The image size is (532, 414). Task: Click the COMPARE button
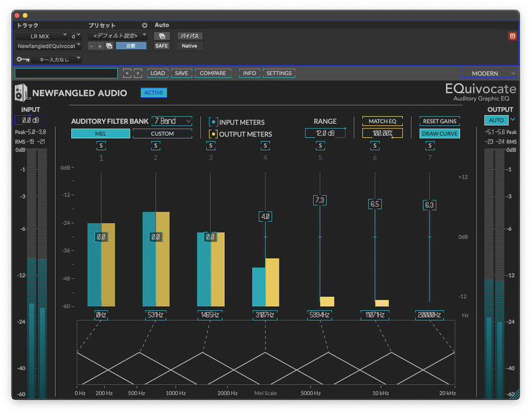pyautogui.click(x=213, y=73)
